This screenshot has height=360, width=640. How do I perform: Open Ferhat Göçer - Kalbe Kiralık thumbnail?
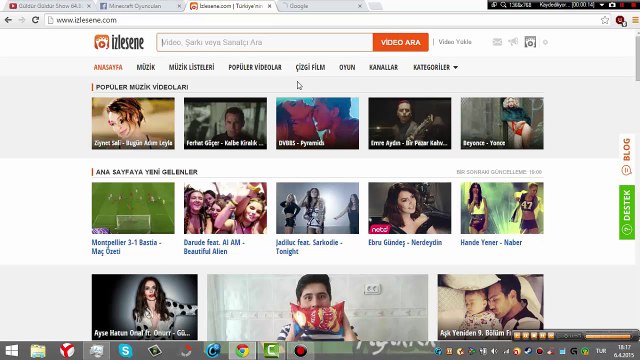(225, 123)
